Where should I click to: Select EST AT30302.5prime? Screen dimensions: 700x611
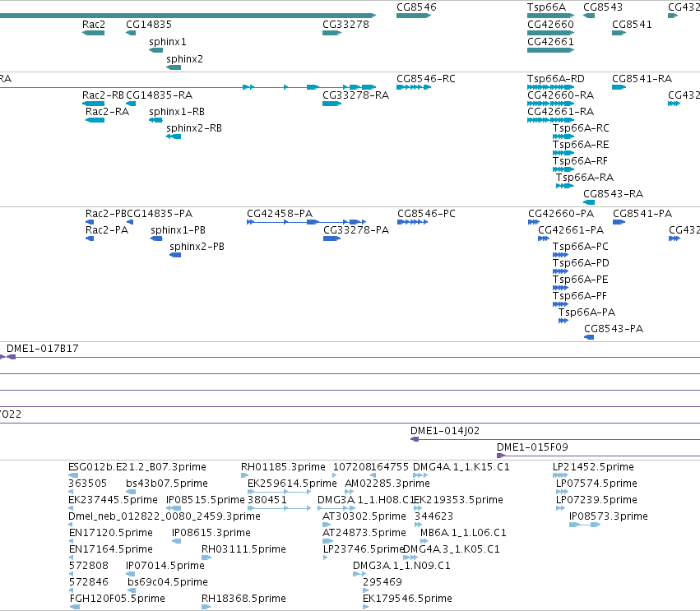click(x=327, y=525)
